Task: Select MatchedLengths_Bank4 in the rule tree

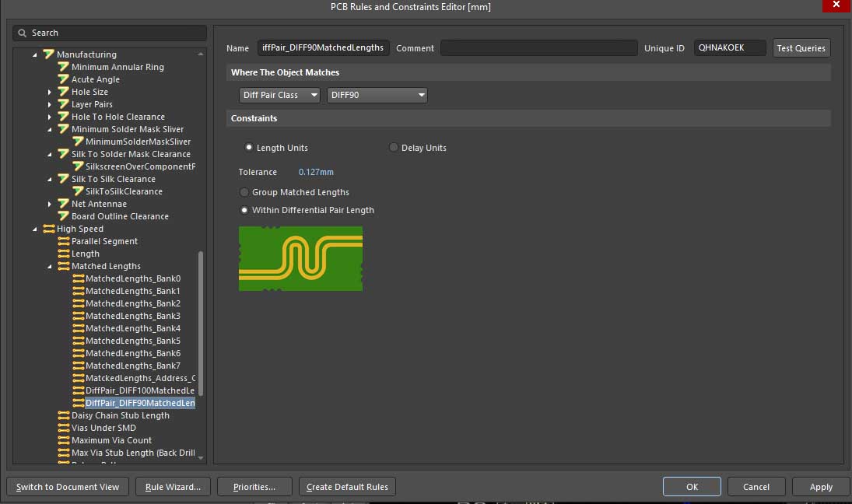Action: [x=132, y=328]
